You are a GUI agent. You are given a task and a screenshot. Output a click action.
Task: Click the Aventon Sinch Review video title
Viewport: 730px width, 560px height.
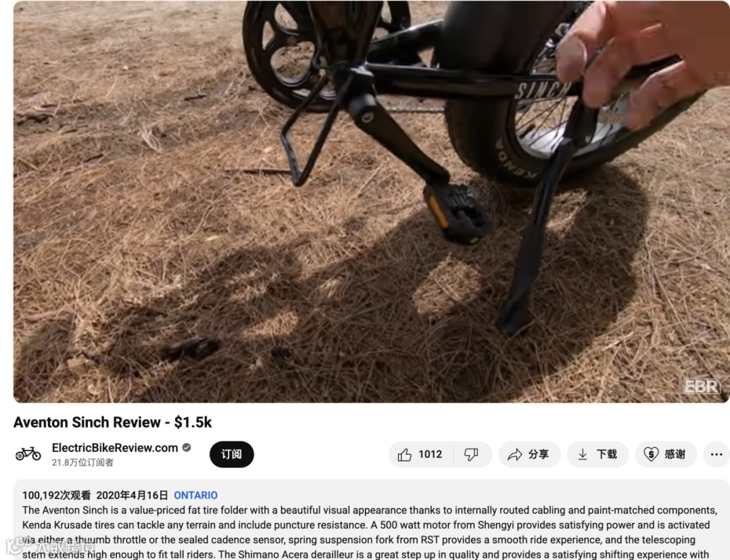click(x=112, y=422)
